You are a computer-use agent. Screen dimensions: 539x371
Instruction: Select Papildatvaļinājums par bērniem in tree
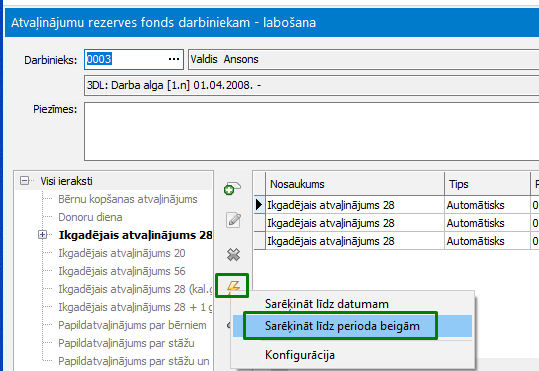click(132, 325)
